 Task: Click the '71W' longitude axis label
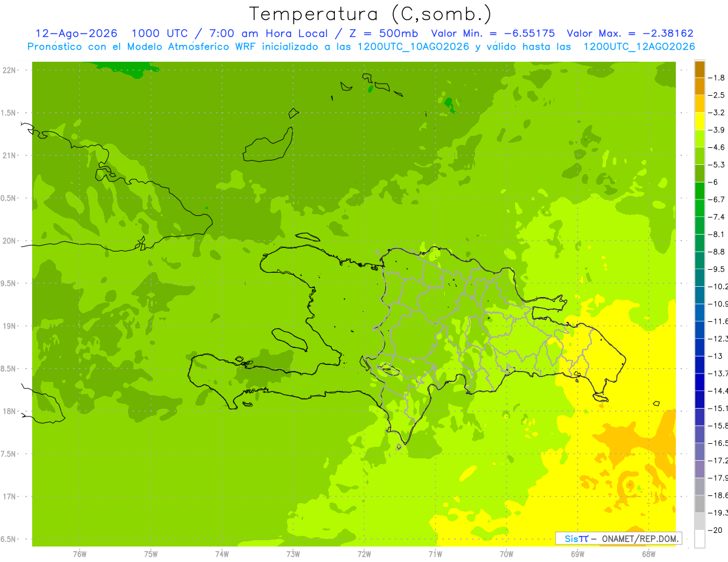[x=435, y=553]
